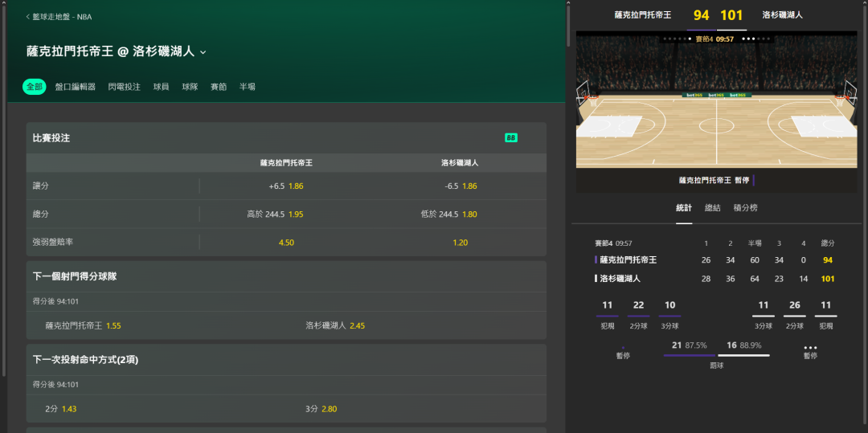
Task: Expand the 薩克拉門托帝王 @ 洛杉磯湖人 match dropdown
Action: point(203,52)
